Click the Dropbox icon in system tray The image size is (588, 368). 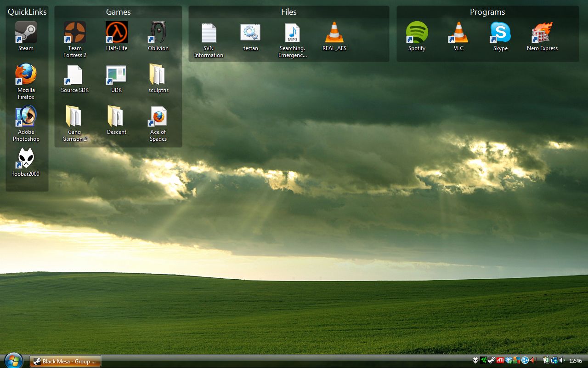pyautogui.click(x=509, y=361)
